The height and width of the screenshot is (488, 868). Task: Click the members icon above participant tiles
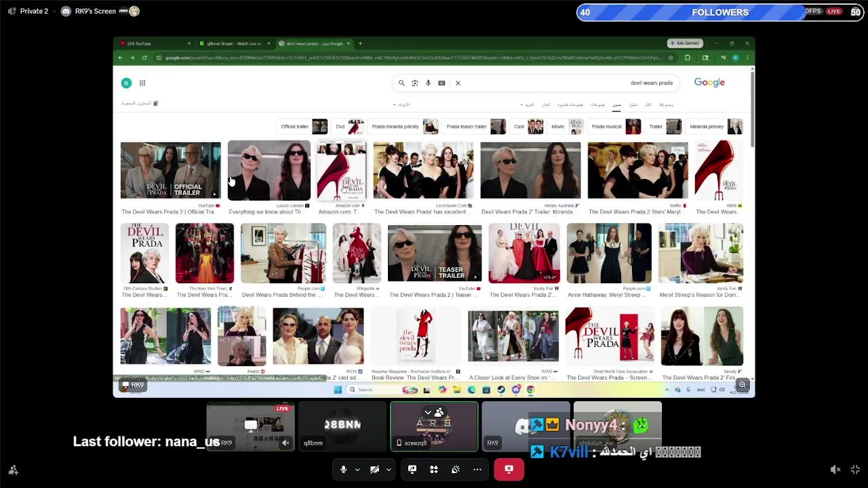tap(439, 411)
